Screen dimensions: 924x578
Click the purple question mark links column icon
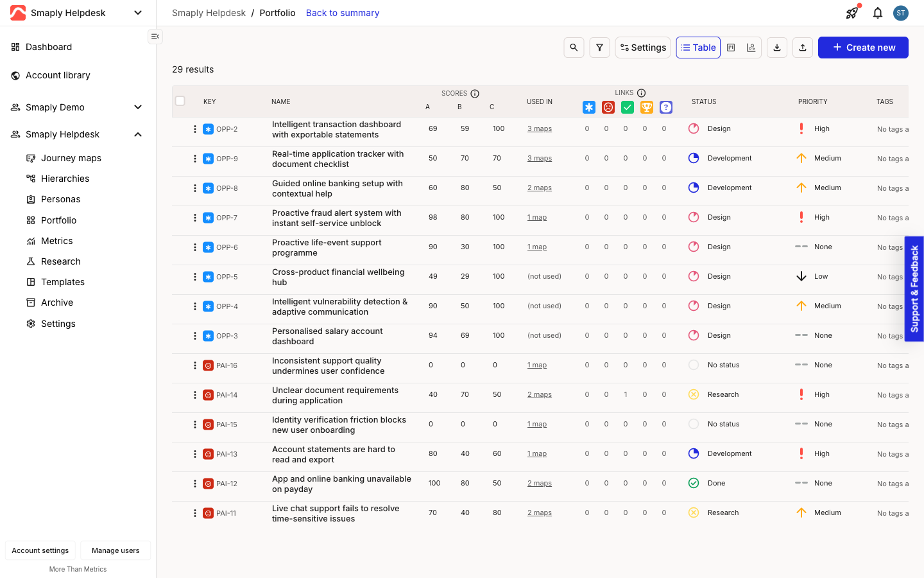click(666, 107)
